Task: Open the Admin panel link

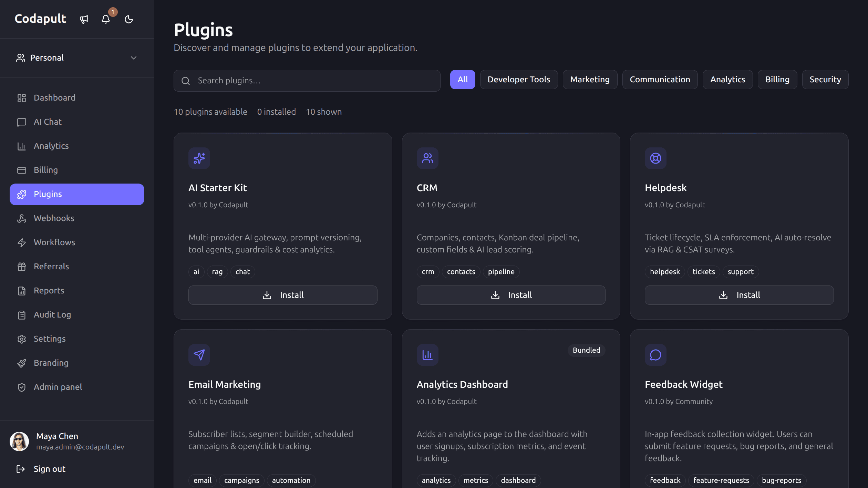Action: 77,387
